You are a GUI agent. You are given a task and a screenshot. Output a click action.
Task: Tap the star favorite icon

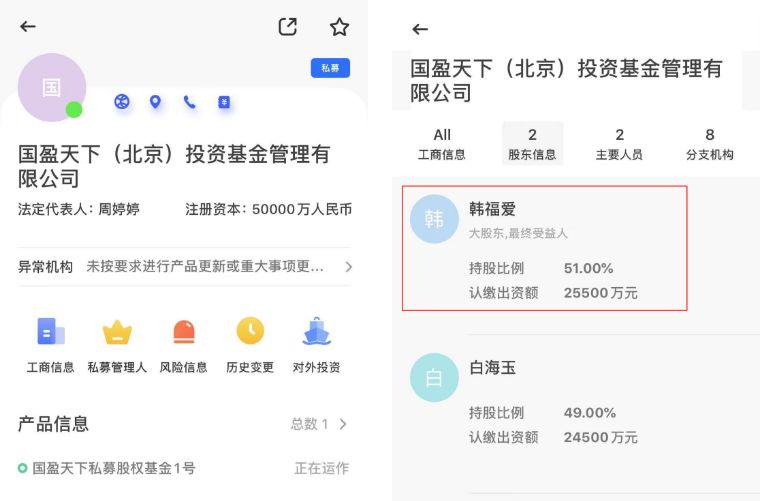339,27
